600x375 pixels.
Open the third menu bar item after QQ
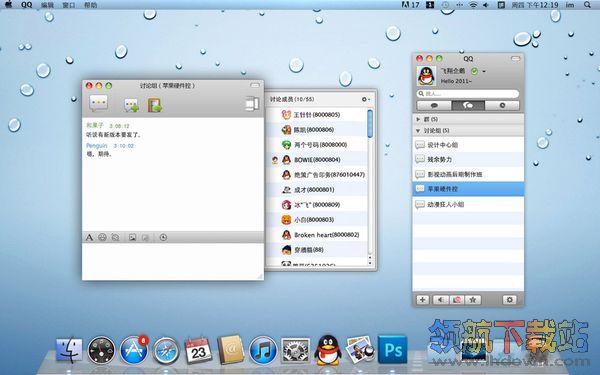click(x=69, y=5)
